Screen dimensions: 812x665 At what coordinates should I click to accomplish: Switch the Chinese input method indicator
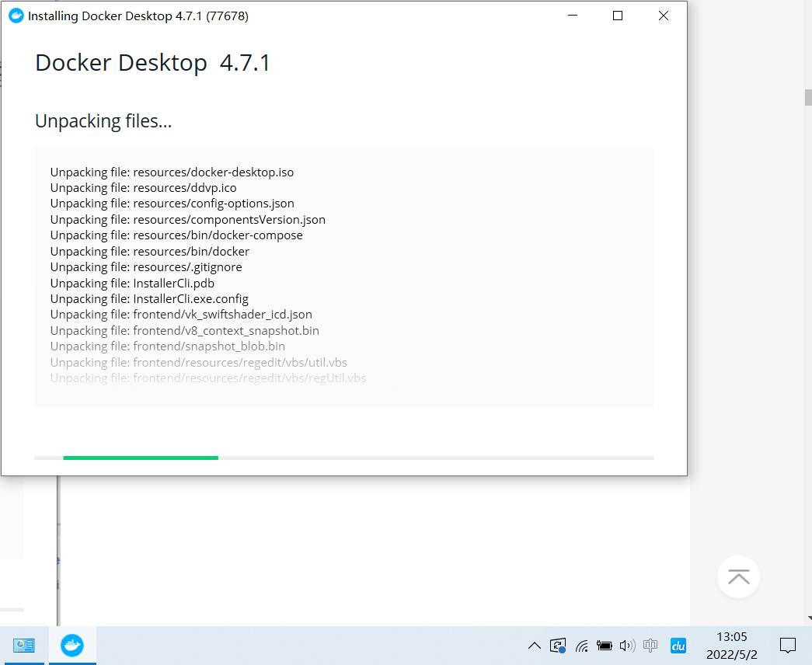[650, 646]
